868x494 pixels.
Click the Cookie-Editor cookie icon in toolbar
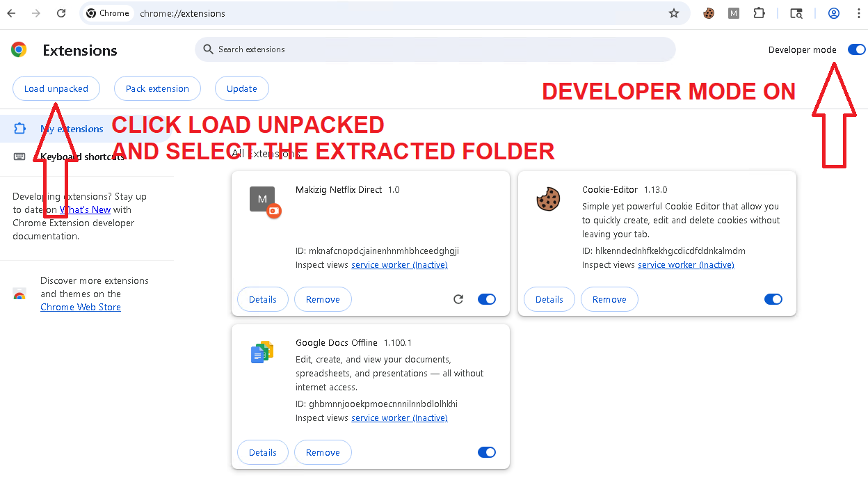708,13
